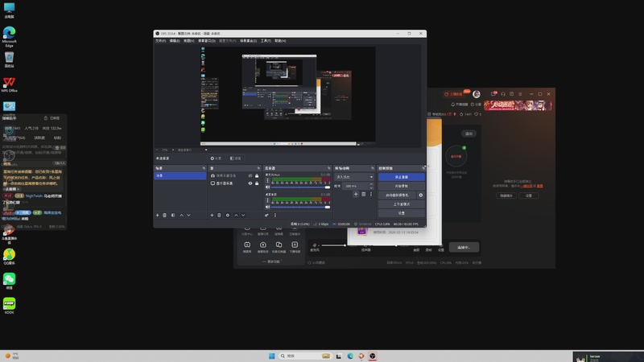The width and height of the screenshot is (644, 362).
Task: Toggle lock on the display capture source
Action: pos(257,183)
